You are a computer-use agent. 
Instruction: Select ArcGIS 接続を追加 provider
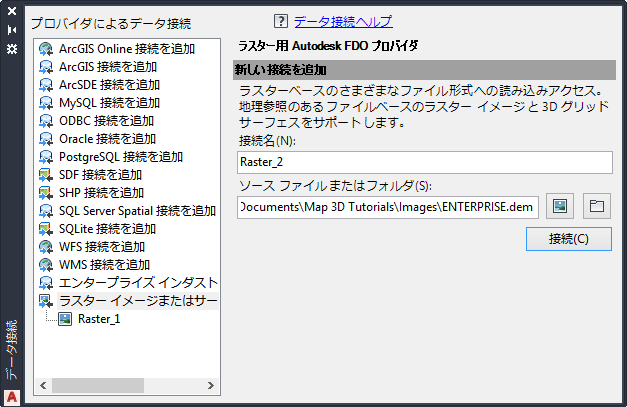pos(108,67)
